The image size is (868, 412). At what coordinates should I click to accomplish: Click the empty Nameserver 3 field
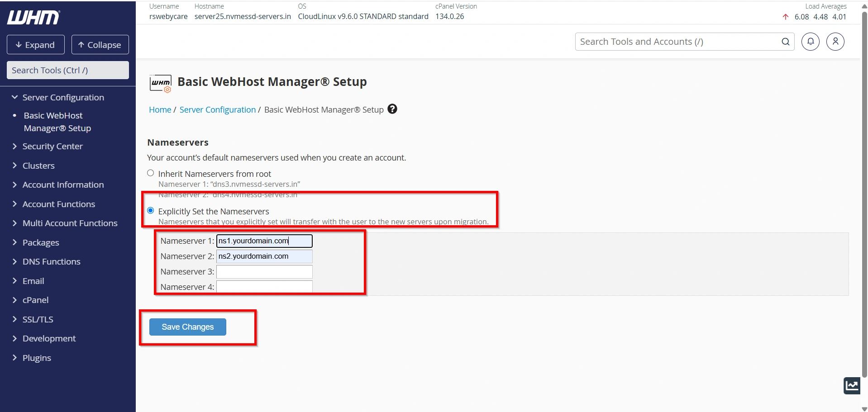pyautogui.click(x=264, y=271)
